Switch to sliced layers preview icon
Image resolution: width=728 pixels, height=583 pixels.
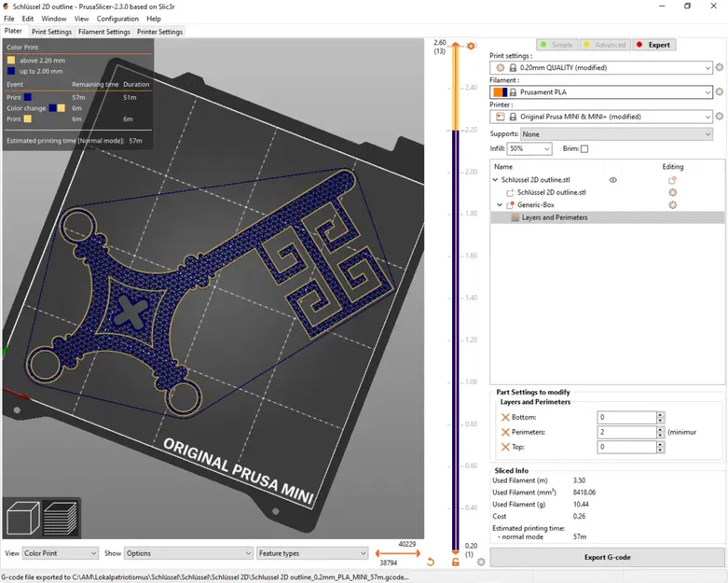(x=61, y=518)
